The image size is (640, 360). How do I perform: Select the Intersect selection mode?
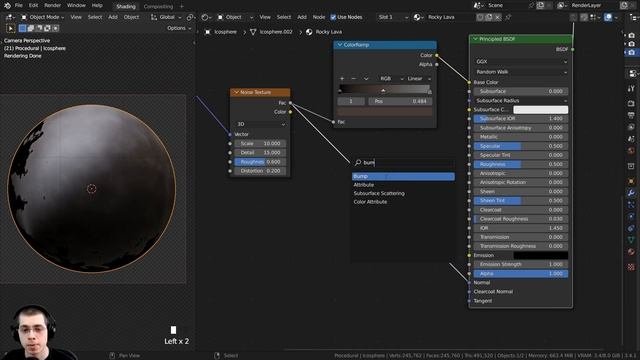(56, 28)
